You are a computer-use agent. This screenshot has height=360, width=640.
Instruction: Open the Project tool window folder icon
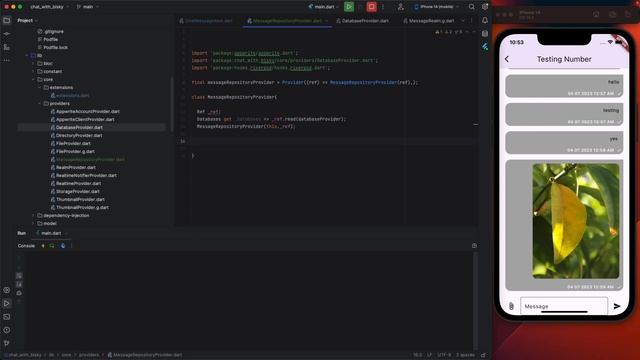(7, 20)
